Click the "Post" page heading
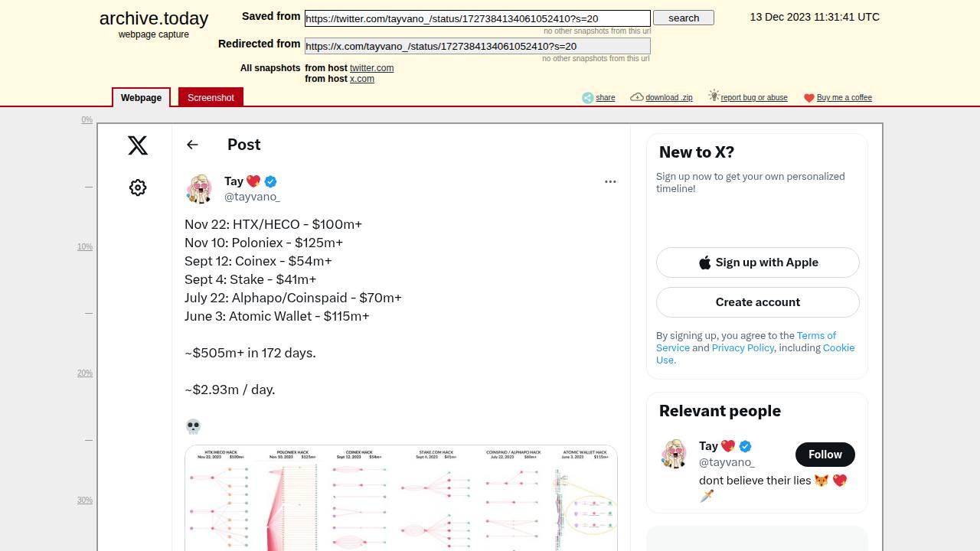 pos(243,145)
